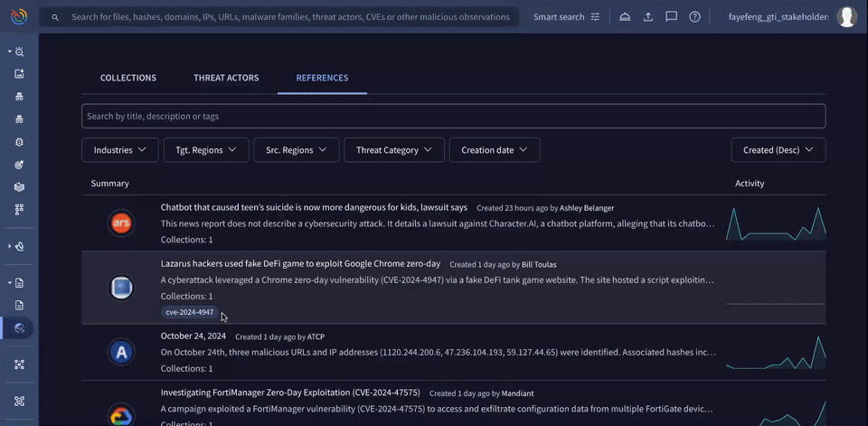Image resolution: width=868 pixels, height=426 pixels.
Task: Open Smart search filter sliders icon
Action: pos(595,16)
